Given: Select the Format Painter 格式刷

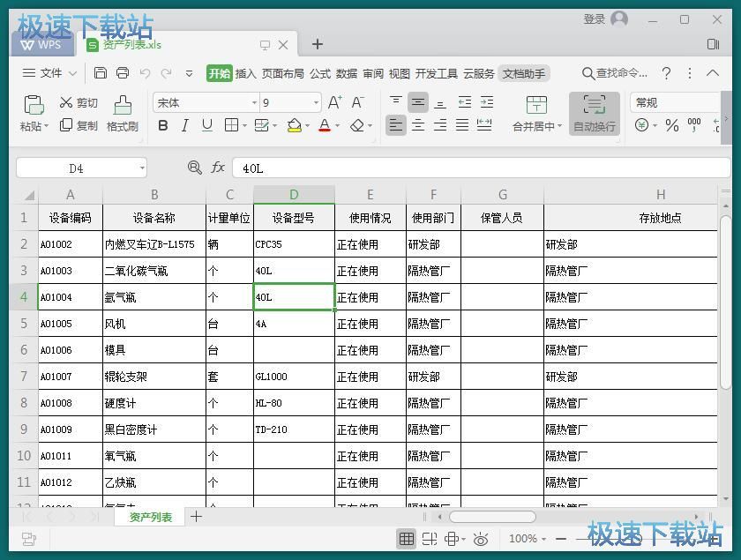Looking at the screenshot, I should tap(123, 114).
